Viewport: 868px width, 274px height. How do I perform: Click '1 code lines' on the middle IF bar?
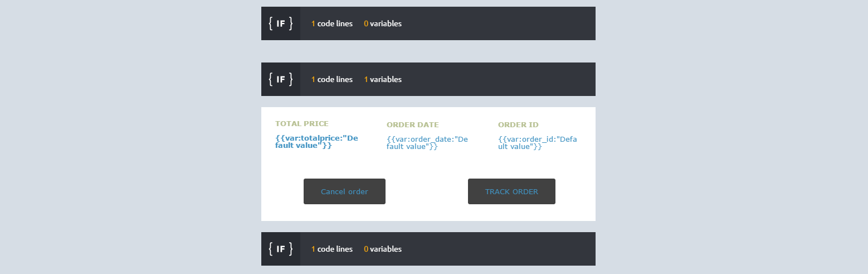click(331, 79)
